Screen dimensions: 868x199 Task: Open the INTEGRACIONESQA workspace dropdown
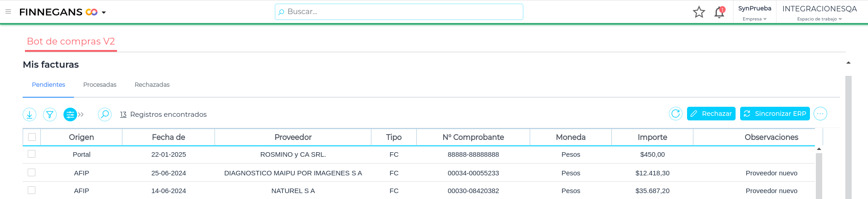pos(819,13)
